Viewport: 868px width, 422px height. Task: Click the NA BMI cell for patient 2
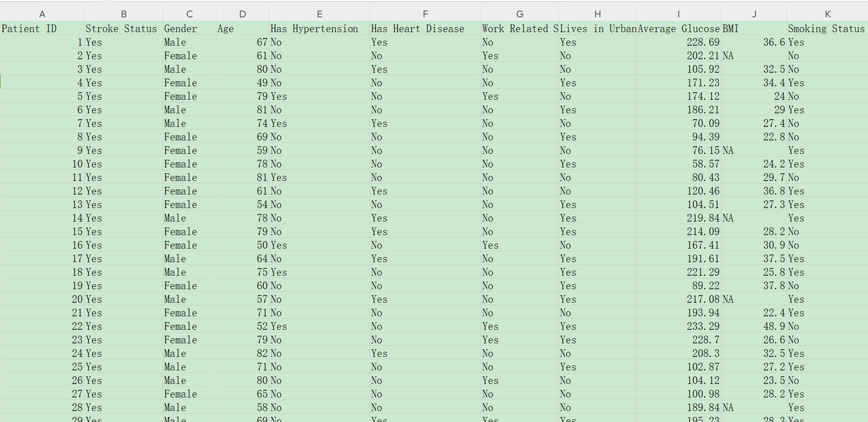754,55
